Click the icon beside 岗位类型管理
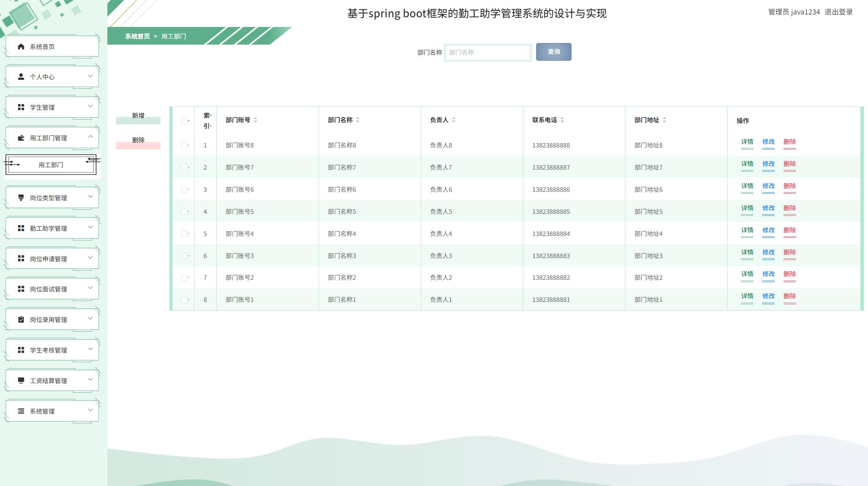Screen dimensions: 868x486 click(x=21, y=198)
